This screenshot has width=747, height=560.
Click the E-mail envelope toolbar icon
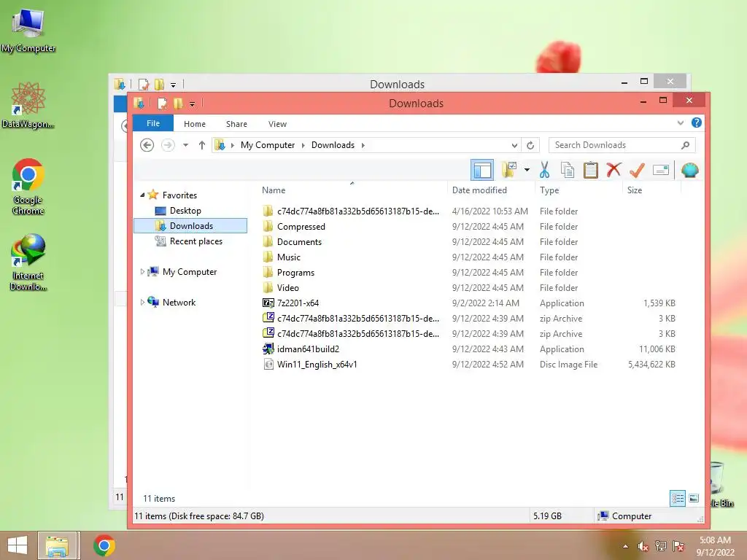[x=661, y=169]
